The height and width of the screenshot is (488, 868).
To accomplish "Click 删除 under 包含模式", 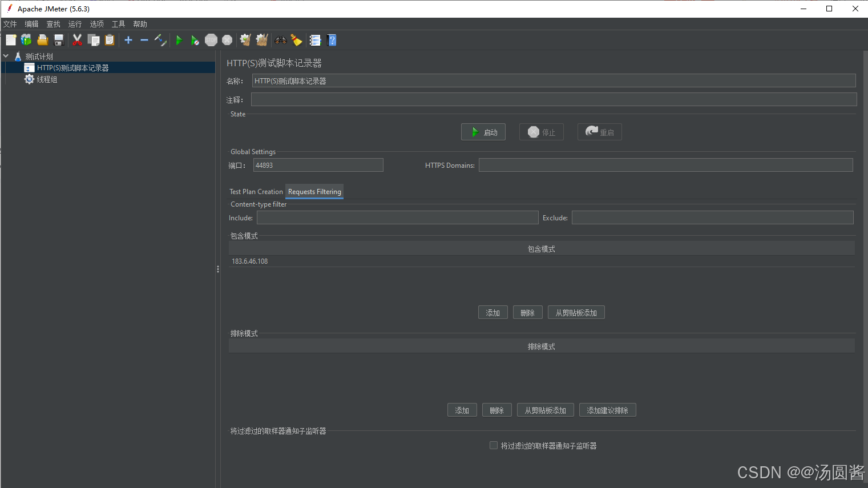I will click(528, 313).
